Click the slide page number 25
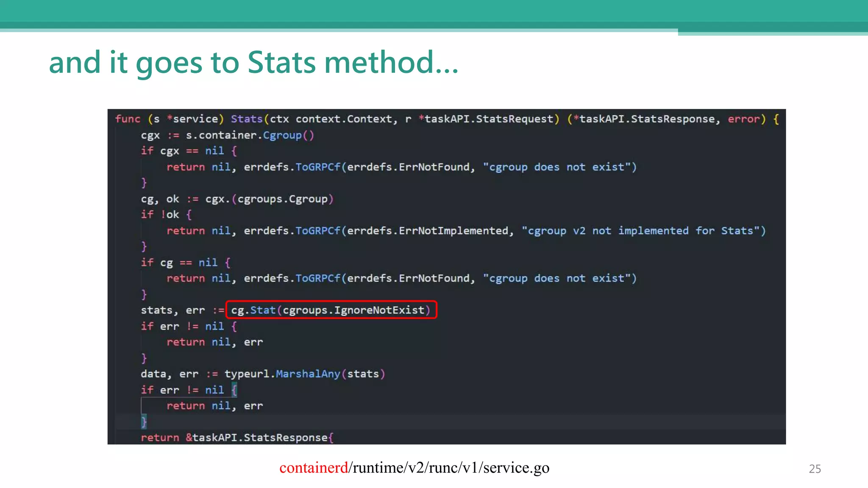The width and height of the screenshot is (868, 488). [x=815, y=469]
